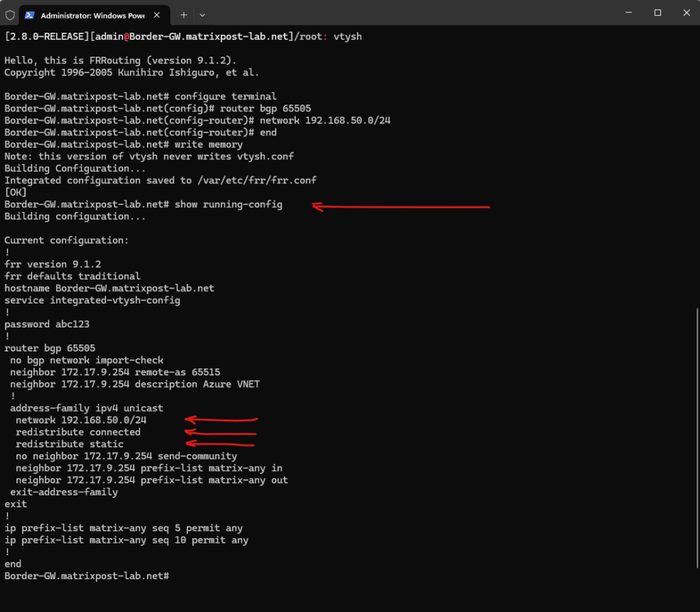Click the 'prefix-list matrix-any out' neighbor line
Screen dimensions: 700x612
pyautogui.click(x=152, y=480)
